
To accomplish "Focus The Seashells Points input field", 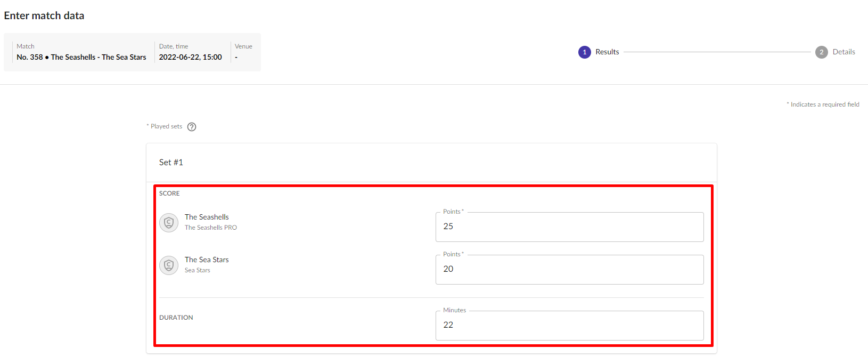I will (569, 227).
